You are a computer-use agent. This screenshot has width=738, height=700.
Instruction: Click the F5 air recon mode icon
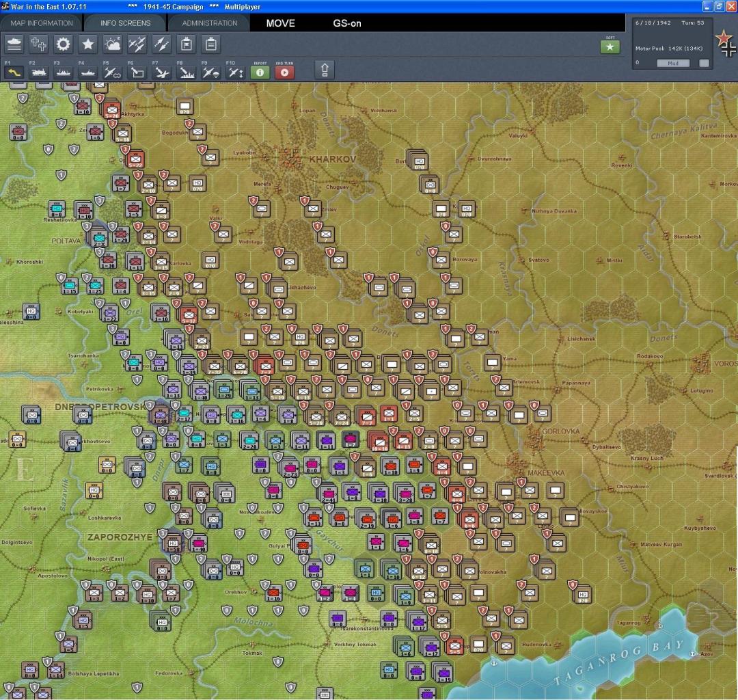pos(112,71)
